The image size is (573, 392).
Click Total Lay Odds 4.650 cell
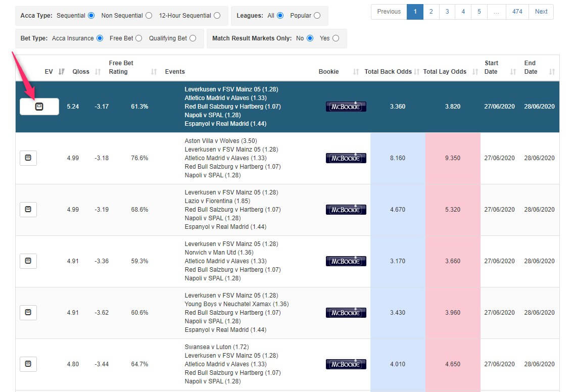(x=453, y=364)
